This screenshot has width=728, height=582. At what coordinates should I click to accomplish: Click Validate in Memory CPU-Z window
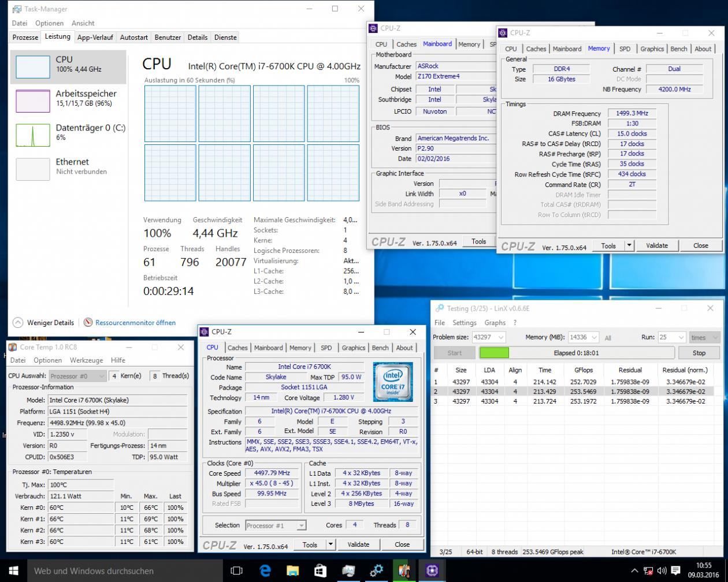[x=657, y=245]
